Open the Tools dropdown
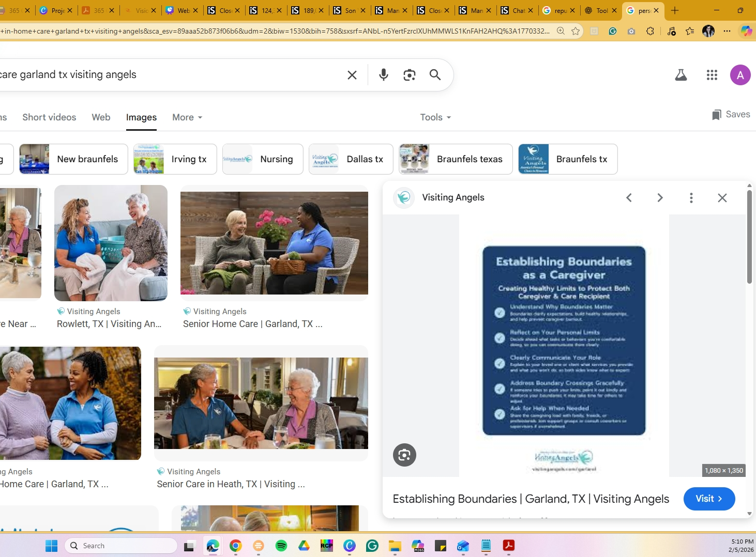This screenshot has width=756, height=557. 435,117
